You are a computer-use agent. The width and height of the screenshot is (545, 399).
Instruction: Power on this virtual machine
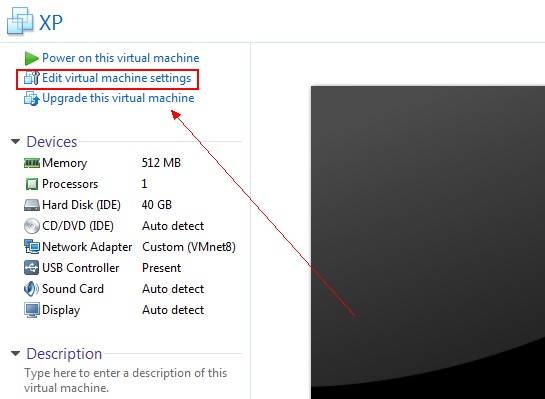point(121,58)
